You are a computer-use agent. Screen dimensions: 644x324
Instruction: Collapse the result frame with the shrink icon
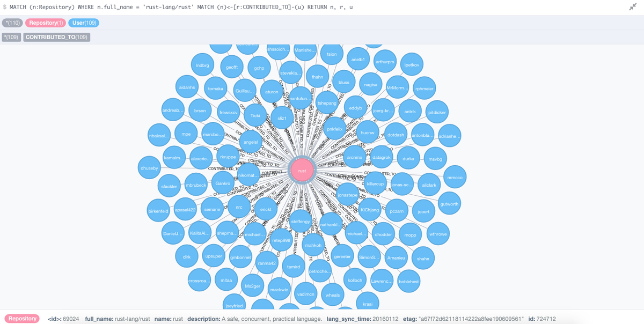(633, 7)
